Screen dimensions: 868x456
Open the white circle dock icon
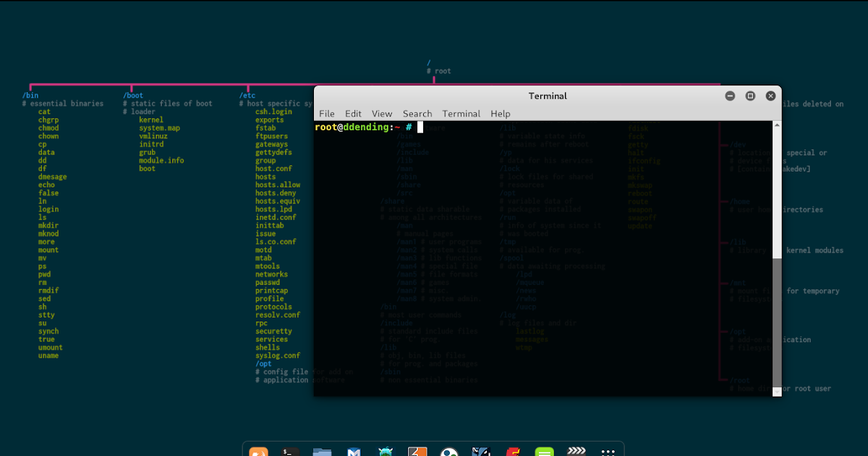pos(449,452)
